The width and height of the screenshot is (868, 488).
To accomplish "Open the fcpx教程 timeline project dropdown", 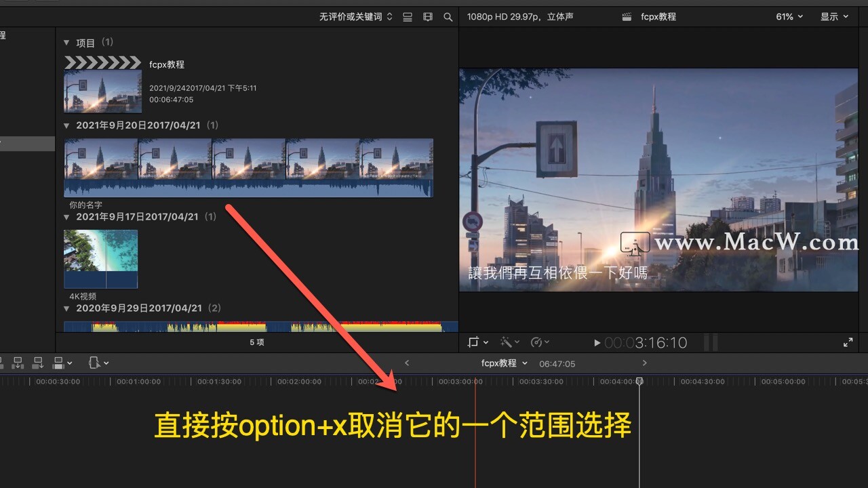I will [504, 363].
